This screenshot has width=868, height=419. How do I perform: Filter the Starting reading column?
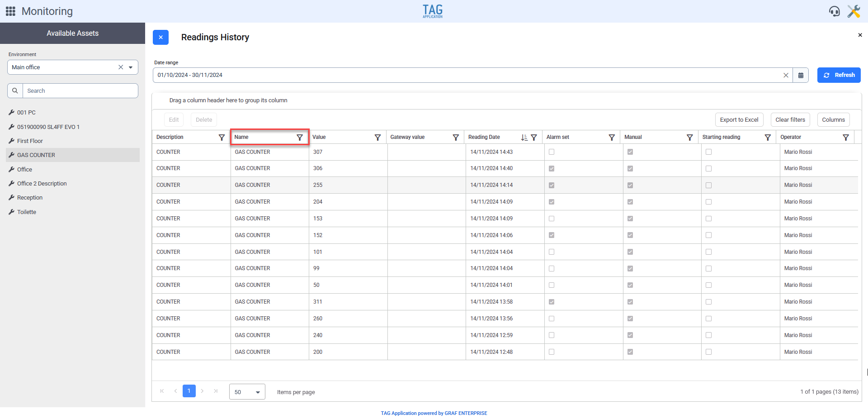(x=768, y=137)
